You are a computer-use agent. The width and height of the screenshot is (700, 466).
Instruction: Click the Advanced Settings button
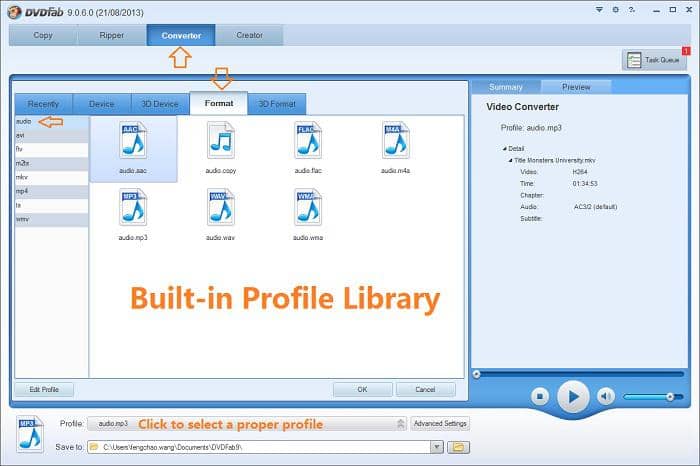pos(440,424)
